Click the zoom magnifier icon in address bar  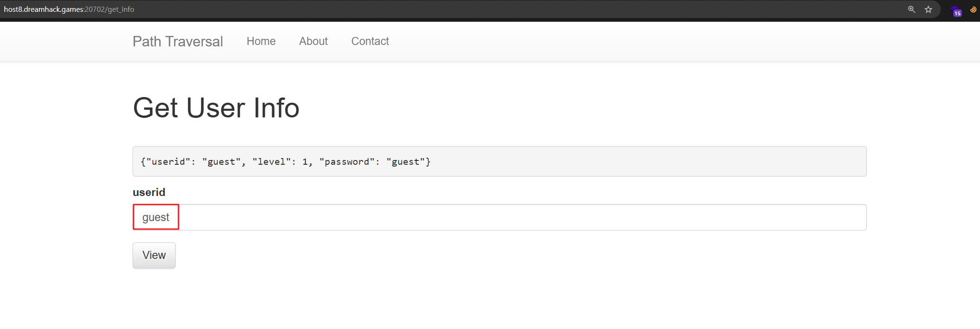pyautogui.click(x=911, y=9)
